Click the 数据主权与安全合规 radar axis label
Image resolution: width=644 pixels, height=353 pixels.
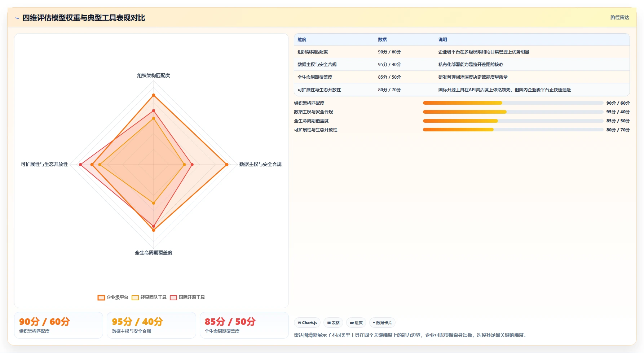[260, 164]
